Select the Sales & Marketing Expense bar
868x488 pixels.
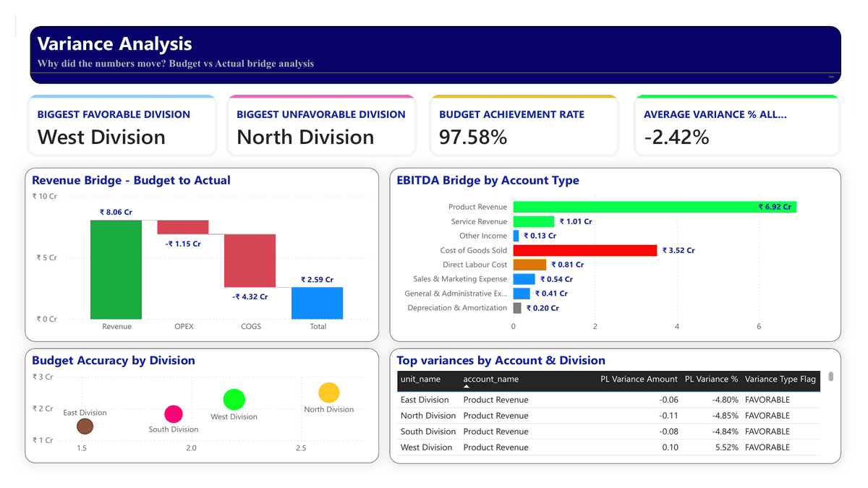(x=524, y=279)
